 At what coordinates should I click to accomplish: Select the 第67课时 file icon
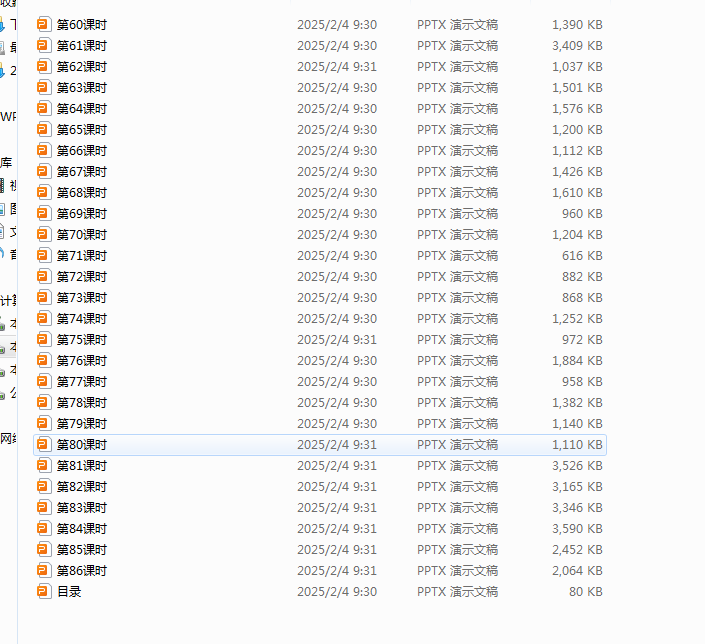(x=44, y=171)
